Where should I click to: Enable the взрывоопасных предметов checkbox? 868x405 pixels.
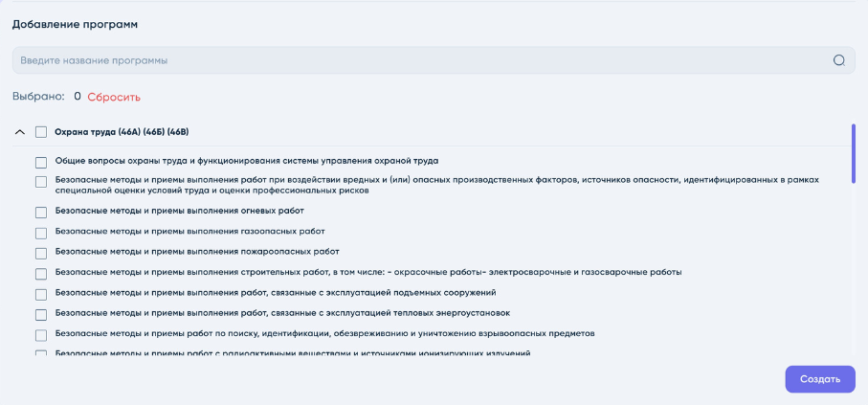[x=41, y=335]
